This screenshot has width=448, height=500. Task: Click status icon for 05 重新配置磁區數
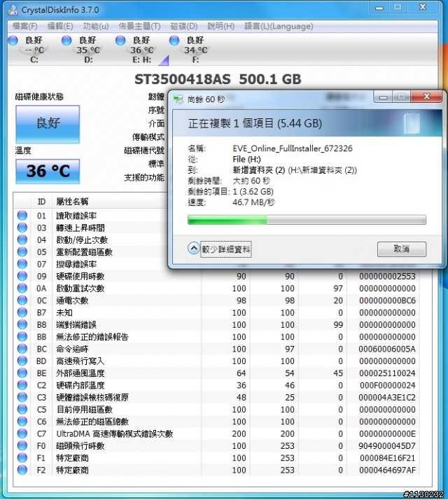[x=22, y=252]
